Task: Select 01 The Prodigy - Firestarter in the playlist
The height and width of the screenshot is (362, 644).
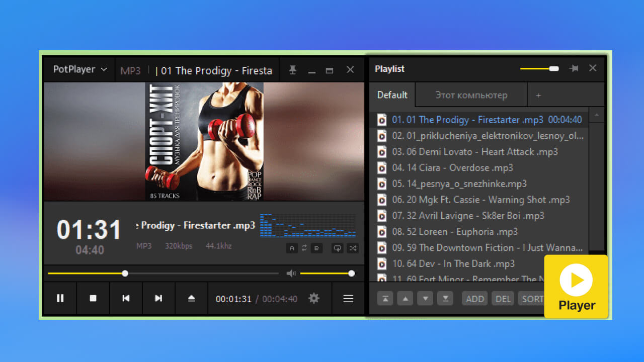Action: pos(479,120)
